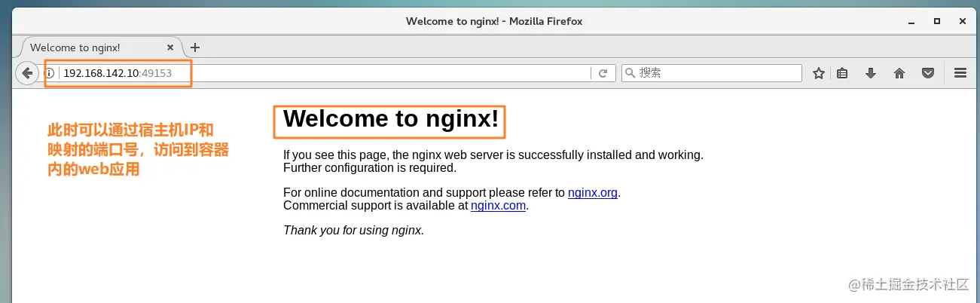
Task: Click the Firefox window title bar text
Action: click(494, 21)
